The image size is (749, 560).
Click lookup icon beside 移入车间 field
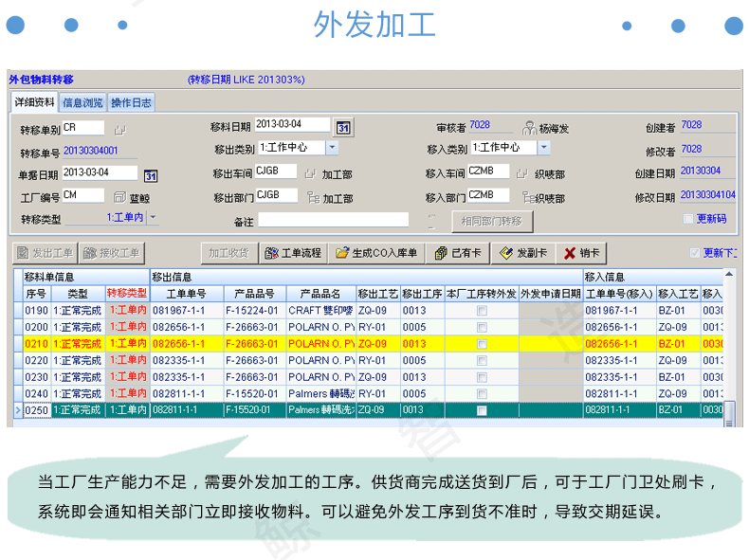point(522,173)
